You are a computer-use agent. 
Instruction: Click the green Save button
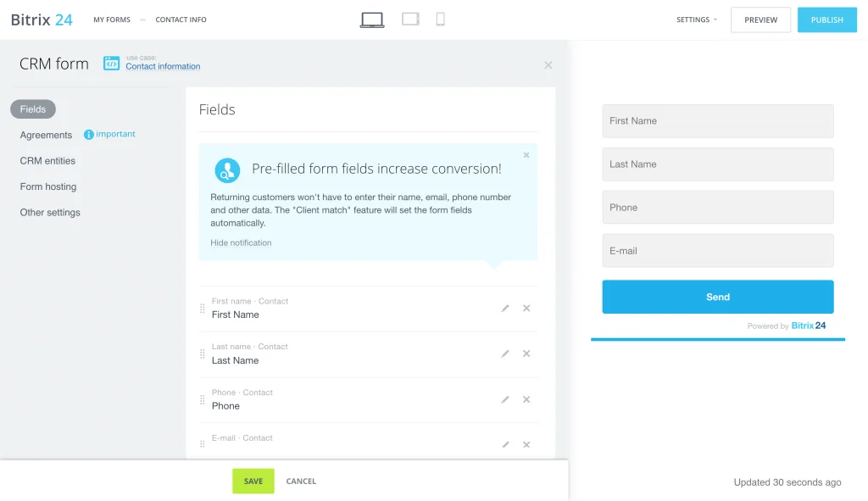[253, 482]
